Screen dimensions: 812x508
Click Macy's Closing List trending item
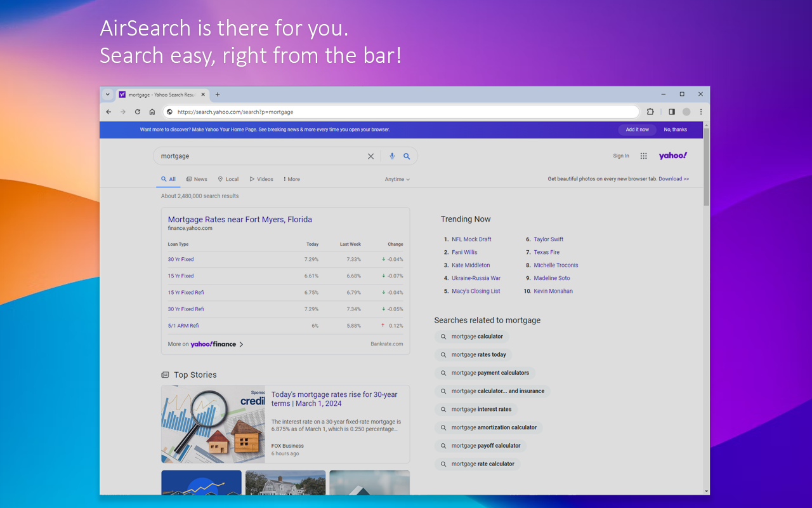tap(476, 291)
